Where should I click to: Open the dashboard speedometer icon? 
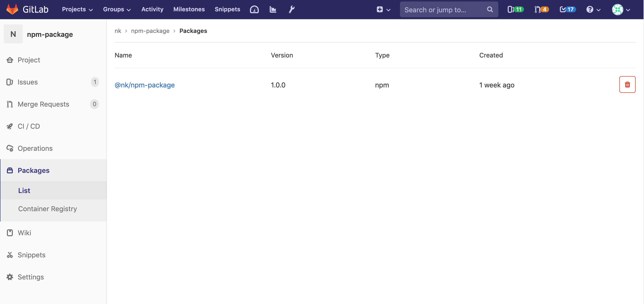(254, 9)
